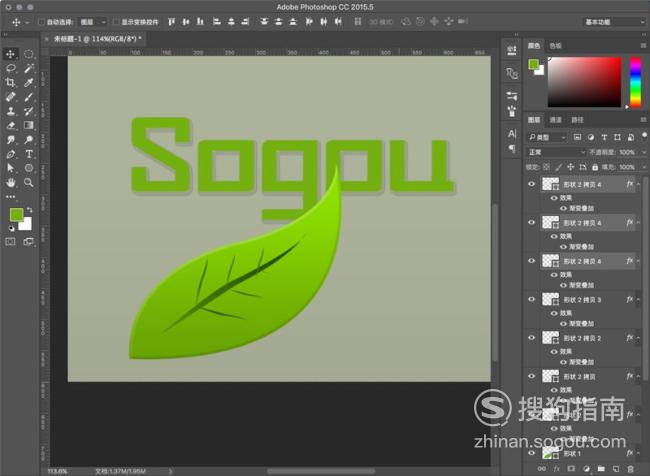This screenshot has width=650, height=476.
Task: Select the Pen tool
Action: coord(11,154)
